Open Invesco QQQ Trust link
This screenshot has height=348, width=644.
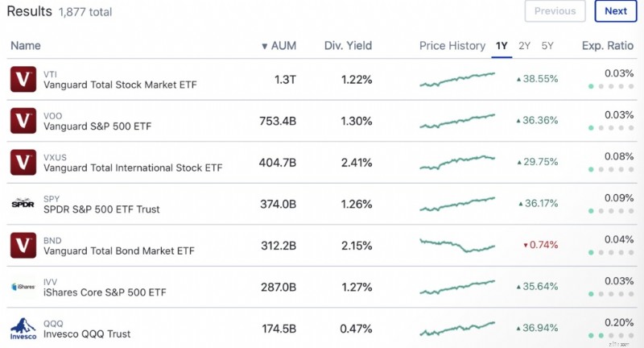(x=87, y=334)
